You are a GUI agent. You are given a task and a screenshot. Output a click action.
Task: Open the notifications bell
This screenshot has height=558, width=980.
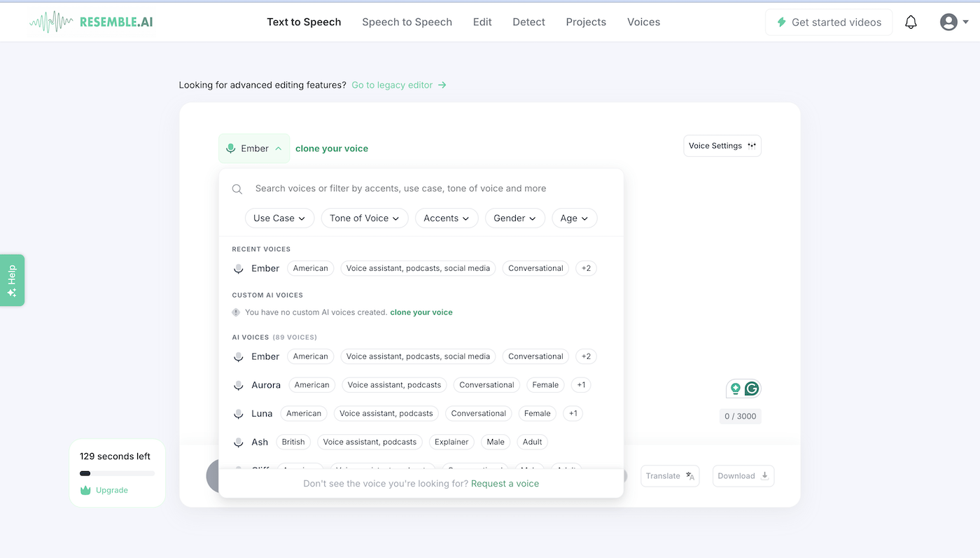pyautogui.click(x=911, y=22)
